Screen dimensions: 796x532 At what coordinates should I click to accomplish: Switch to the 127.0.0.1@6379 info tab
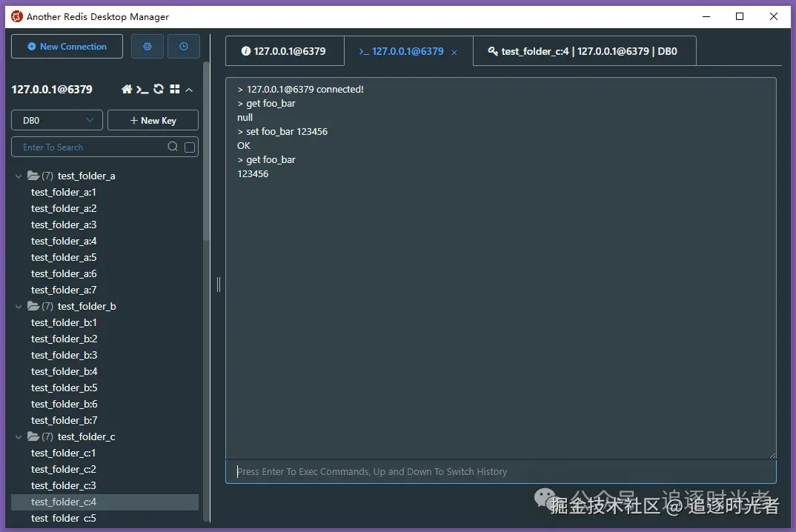click(285, 51)
